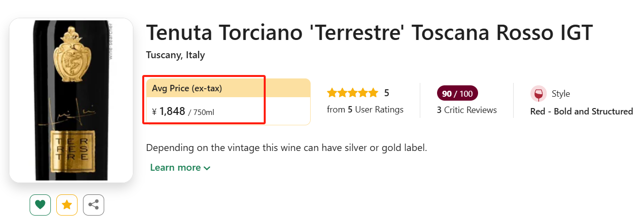Click the wine glass Style icon
Screen dimensions: 644x222
coord(538,94)
